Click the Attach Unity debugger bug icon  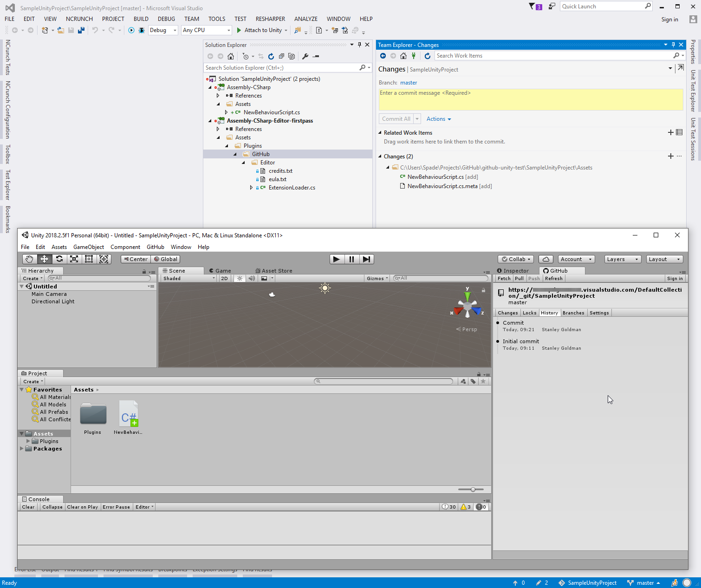[142, 30]
